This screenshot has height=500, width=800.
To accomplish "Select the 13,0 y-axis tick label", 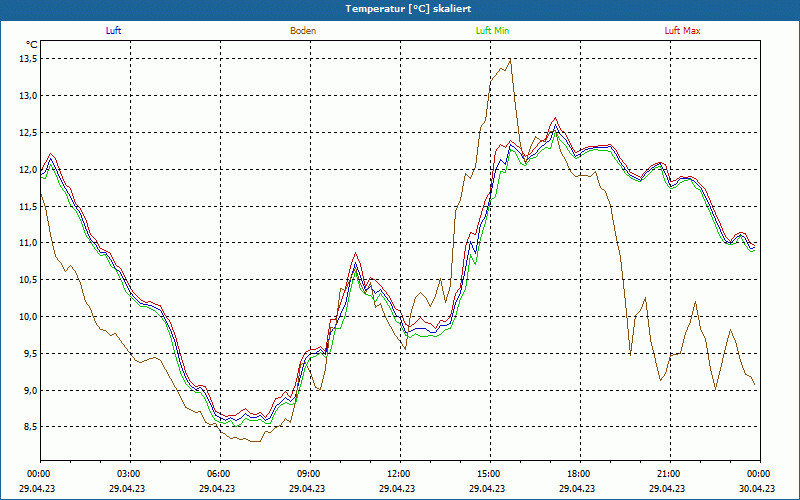I will pos(28,96).
